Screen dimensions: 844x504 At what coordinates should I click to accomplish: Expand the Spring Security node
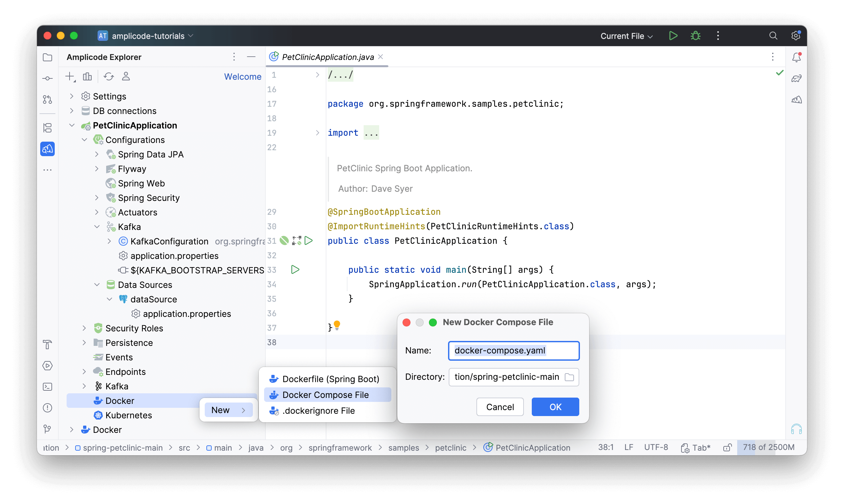pyautogui.click(x=97, y=198)
